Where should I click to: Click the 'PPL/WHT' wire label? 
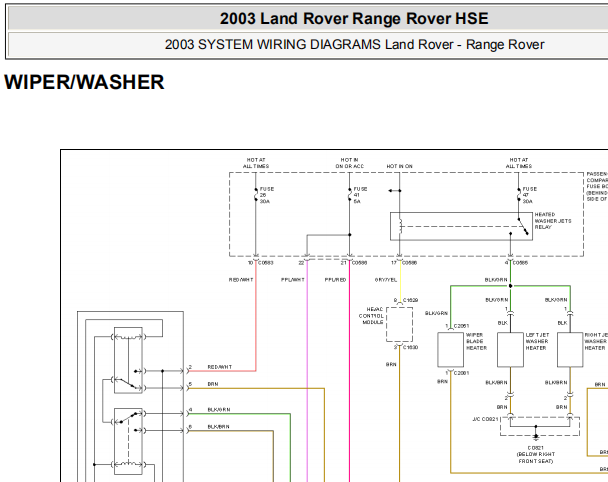[293, 280]
